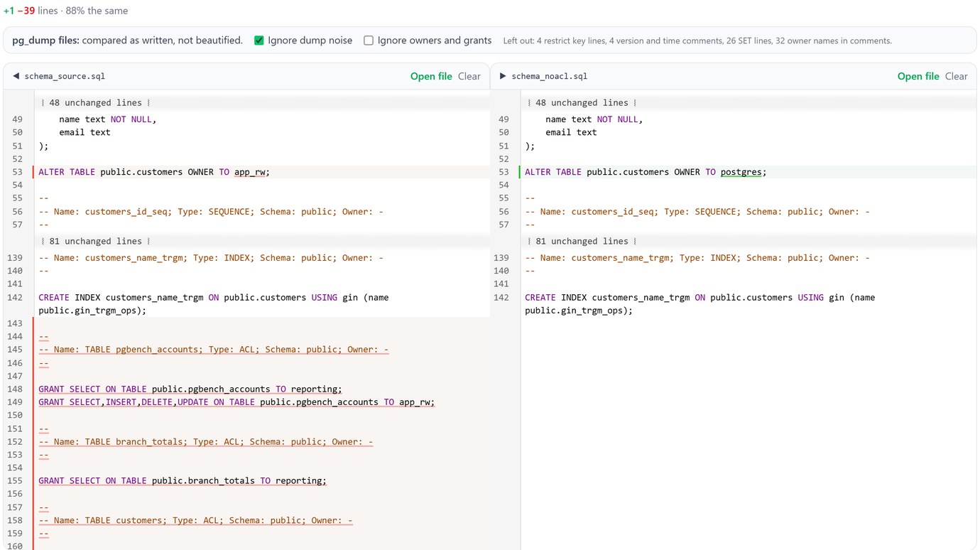
Task: Click "Name: customers_id_seq" comment in schema_noacl.sql pane
Action: point(697,212)
